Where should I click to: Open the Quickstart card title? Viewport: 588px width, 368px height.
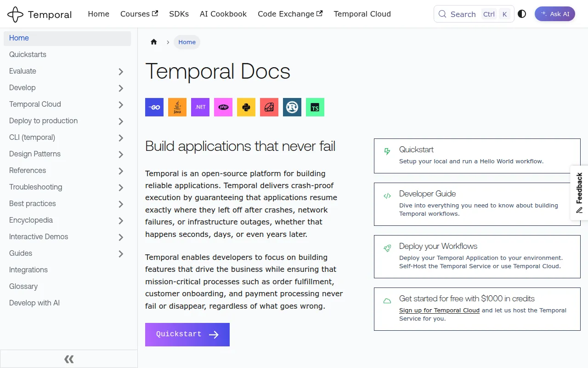point(416,149)
